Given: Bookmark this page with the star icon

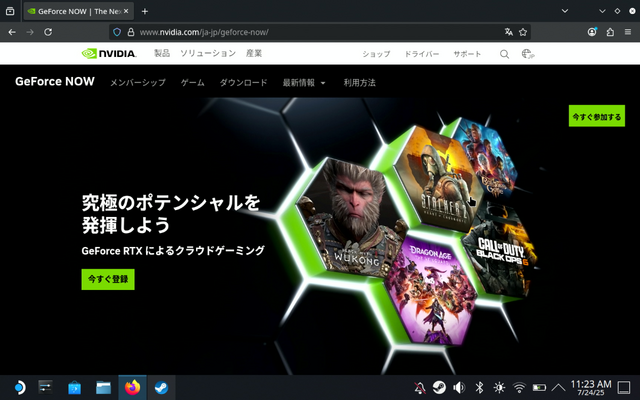Looking at the screenshot, I should (x=523, y=32).
